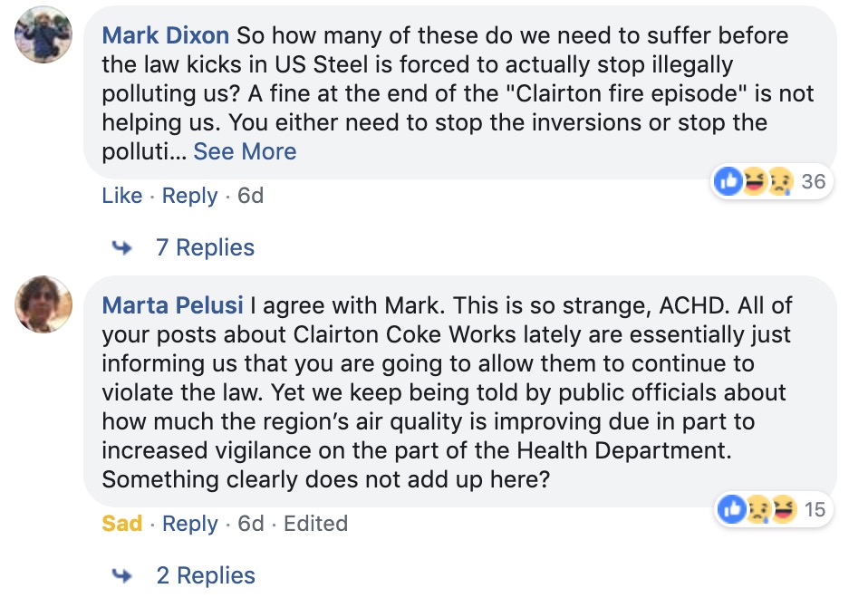The width and height of the screenshot is (868, 598).
Task: Toggle Like on Mark Dixon's comment
Action: [x=121, y=196]
